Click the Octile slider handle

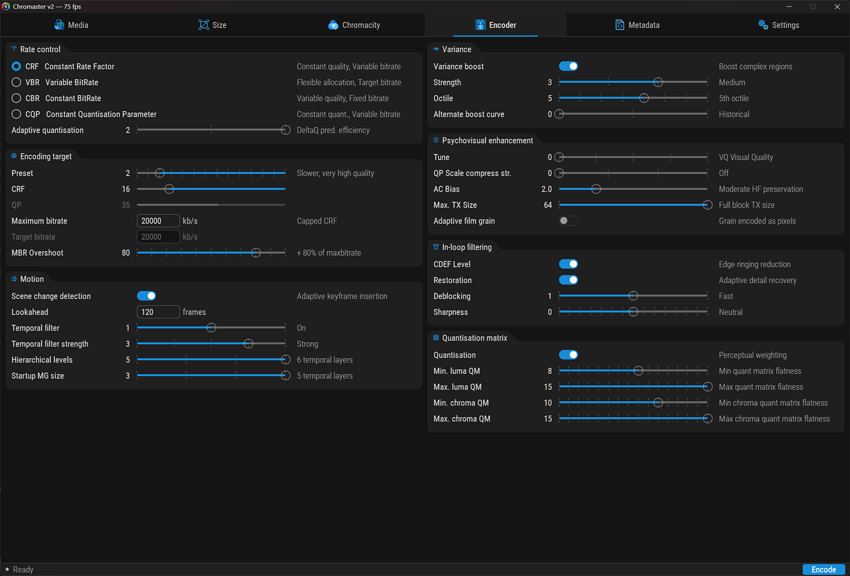coord(643,98)
